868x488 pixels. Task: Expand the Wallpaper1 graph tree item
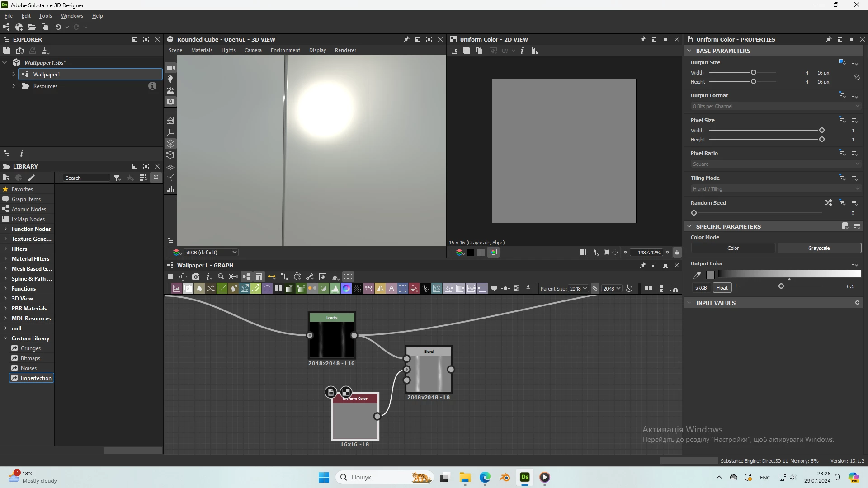(14, 74)
